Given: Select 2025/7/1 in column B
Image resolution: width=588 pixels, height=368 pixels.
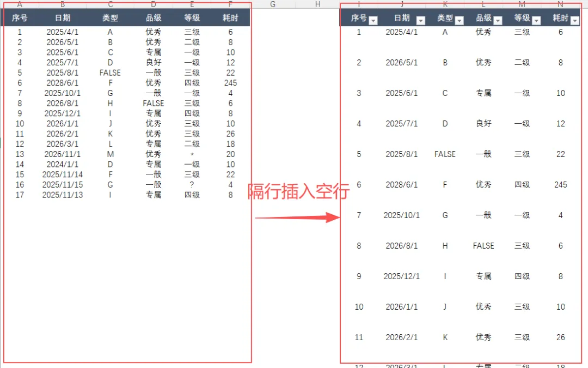Looking at the screenshot, I should coord(63,63).
